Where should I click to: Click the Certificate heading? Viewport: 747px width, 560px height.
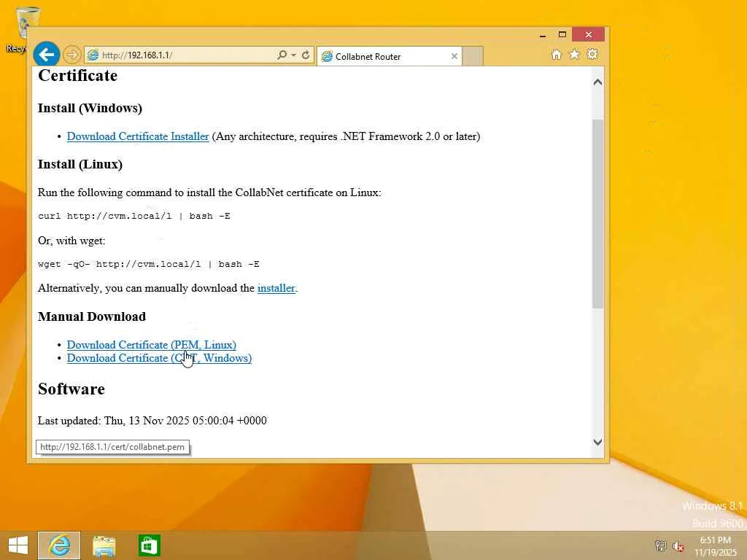[77, 76]
